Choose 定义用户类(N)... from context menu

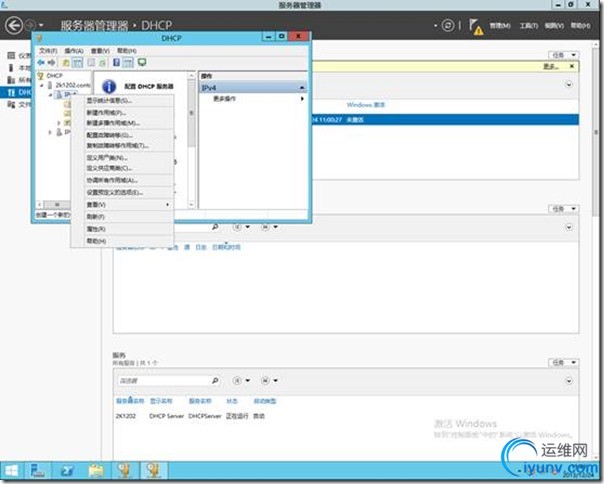point(122,158)
